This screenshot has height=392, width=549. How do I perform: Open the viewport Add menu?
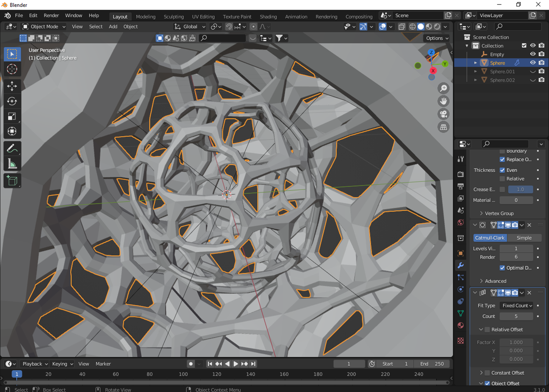(x=113, y=27)
